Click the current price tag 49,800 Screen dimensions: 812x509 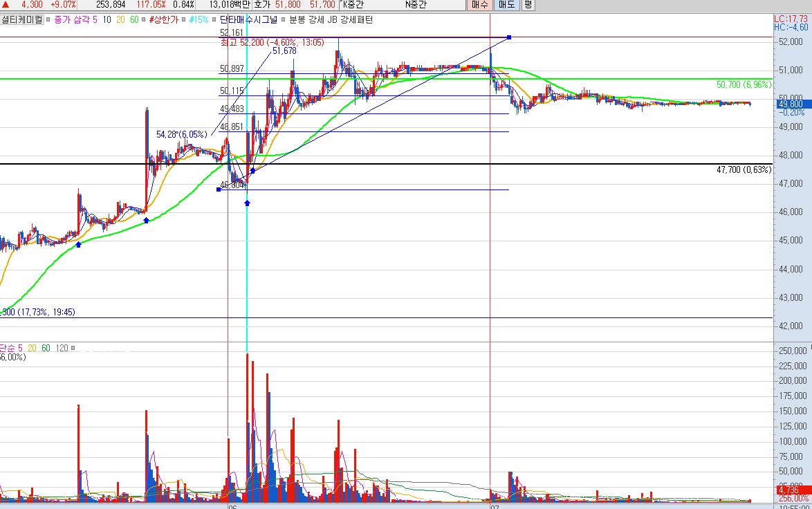pos(793,104)
